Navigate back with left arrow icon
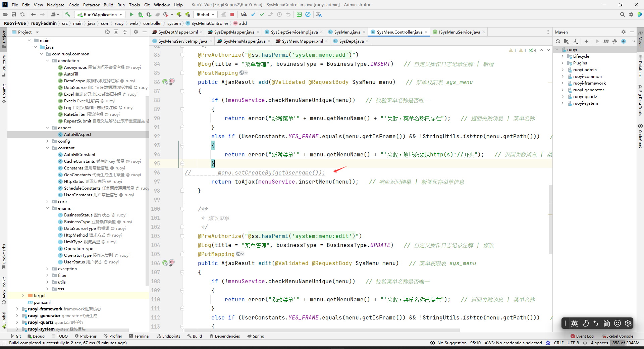Image resolution: width=644 pixels, height=349 pixels. click(33, 14)
